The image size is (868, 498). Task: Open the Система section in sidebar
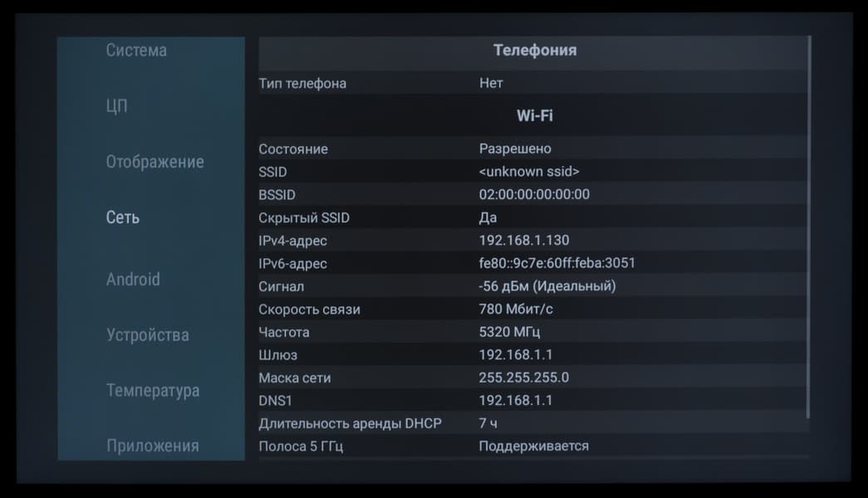(x=136, y=51)
